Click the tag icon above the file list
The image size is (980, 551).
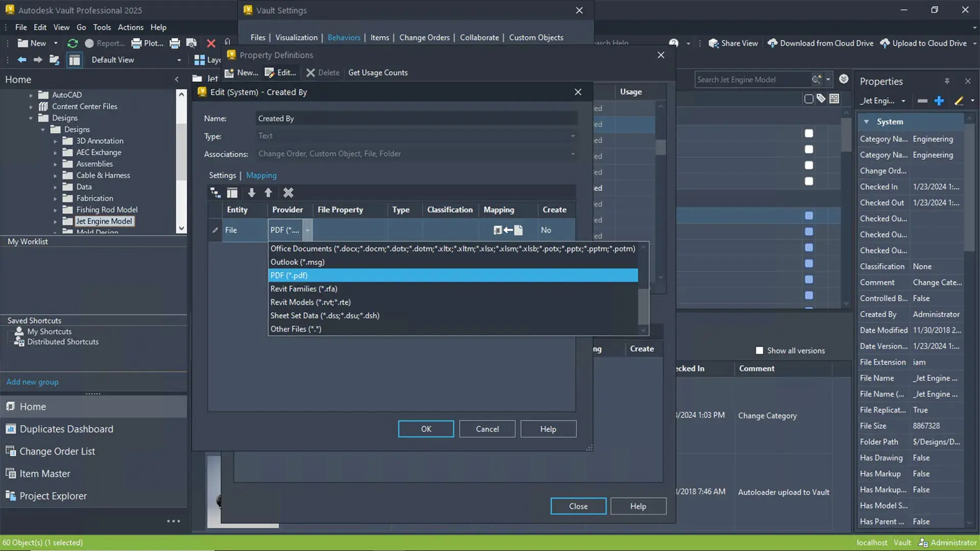821,98
